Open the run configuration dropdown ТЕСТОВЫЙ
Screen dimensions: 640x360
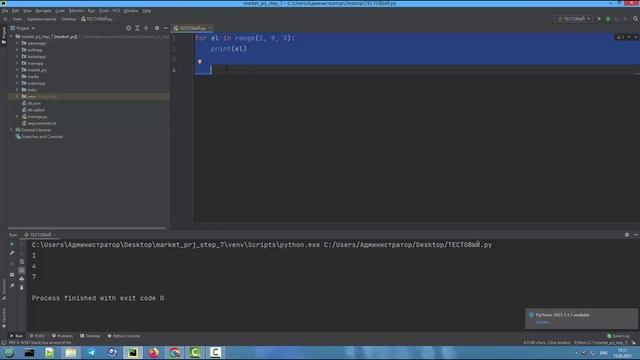tap(574, 19)
